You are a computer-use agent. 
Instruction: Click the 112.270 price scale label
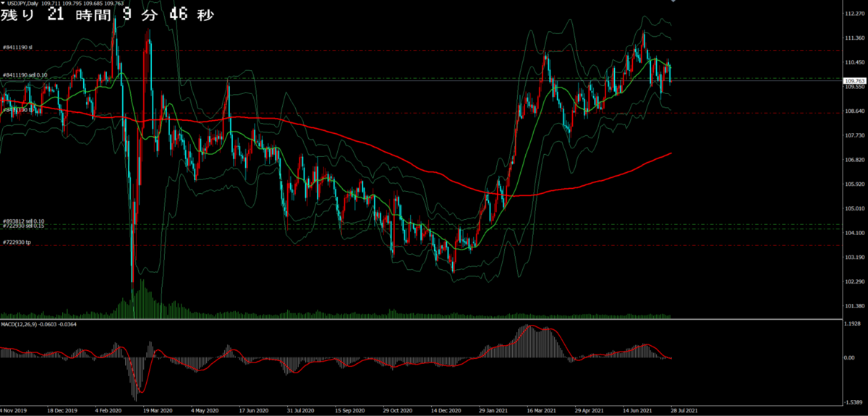856,14
